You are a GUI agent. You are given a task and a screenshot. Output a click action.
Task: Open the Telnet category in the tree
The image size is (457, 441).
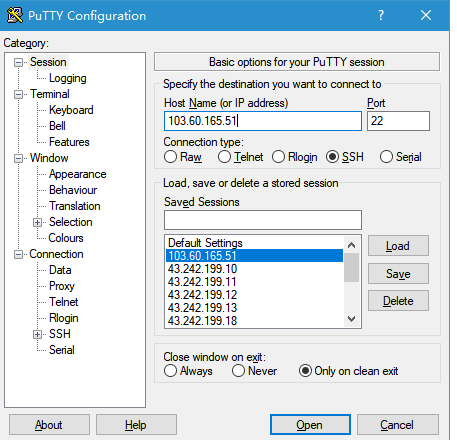click(64, 302)
